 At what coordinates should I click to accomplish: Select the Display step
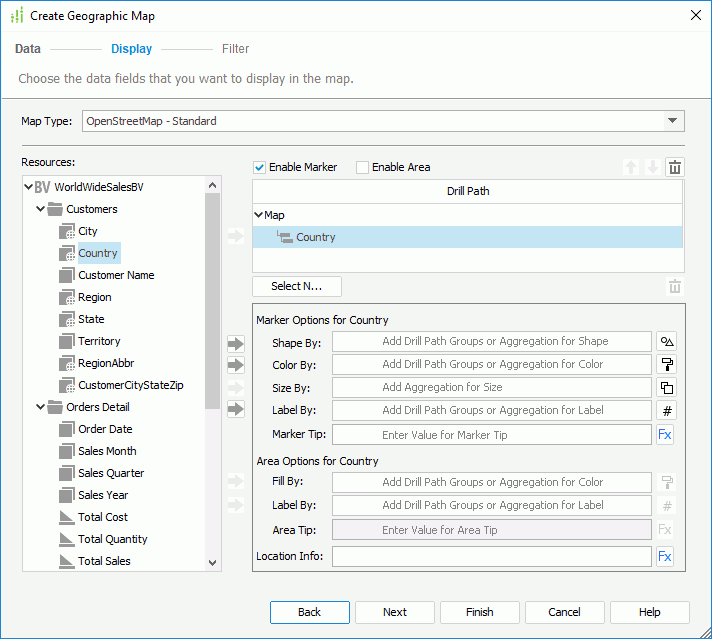point(132,49)
